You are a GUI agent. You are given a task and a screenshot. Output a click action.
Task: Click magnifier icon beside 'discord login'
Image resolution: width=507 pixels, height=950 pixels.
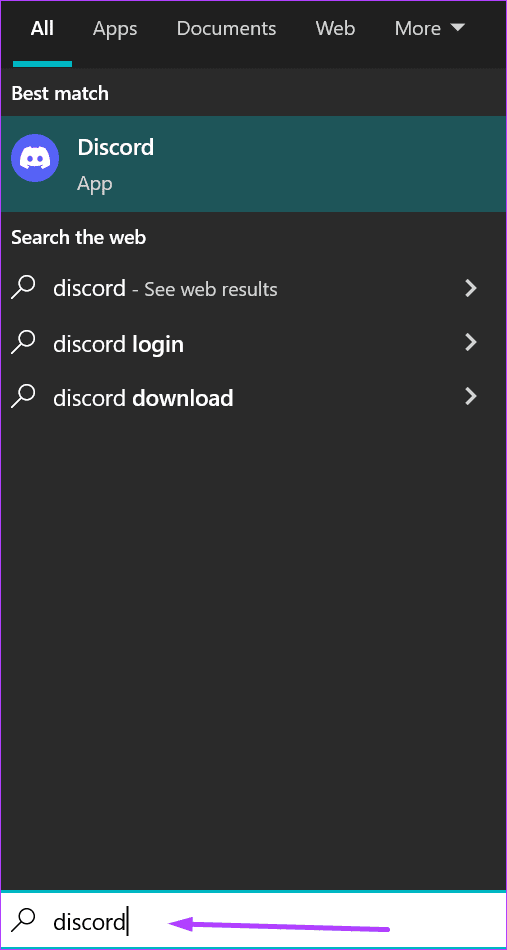(24, 342)
